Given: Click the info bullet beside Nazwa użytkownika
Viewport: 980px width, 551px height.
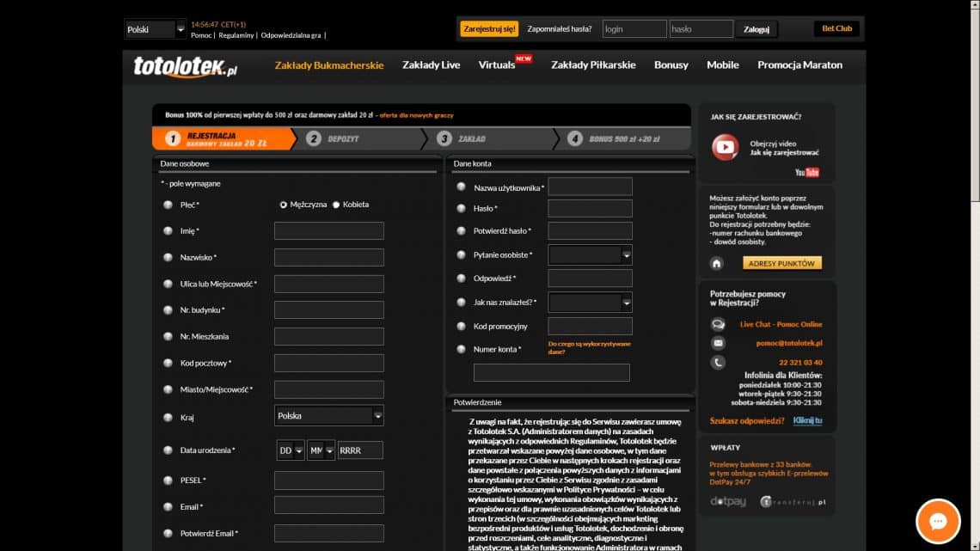Looking at the screenshot, I should coord(462,187).
